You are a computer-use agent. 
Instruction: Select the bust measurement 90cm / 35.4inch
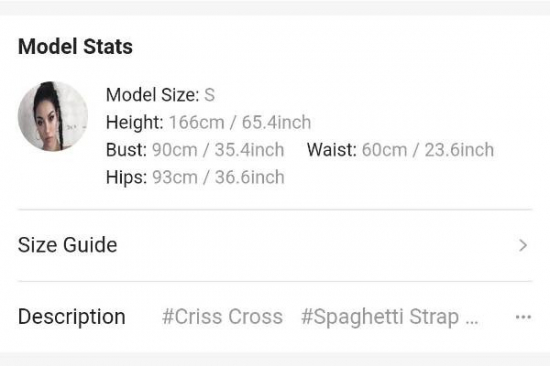[218, 150]
